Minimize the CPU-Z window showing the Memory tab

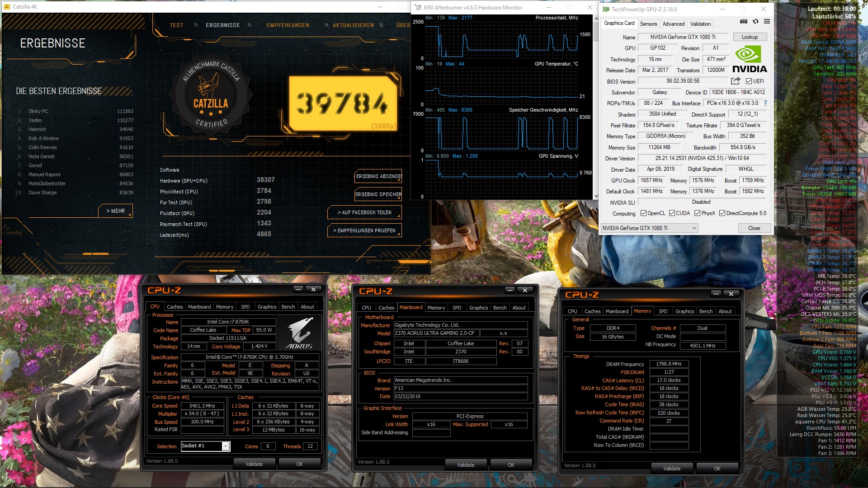pyautogui.click(x=716, y=294)
